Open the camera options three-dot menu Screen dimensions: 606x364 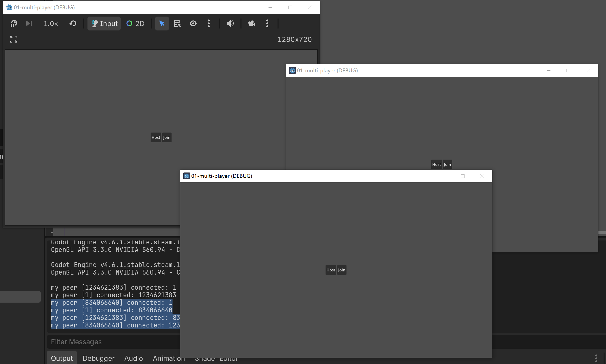pyautogui.click(x=267, y=24)
